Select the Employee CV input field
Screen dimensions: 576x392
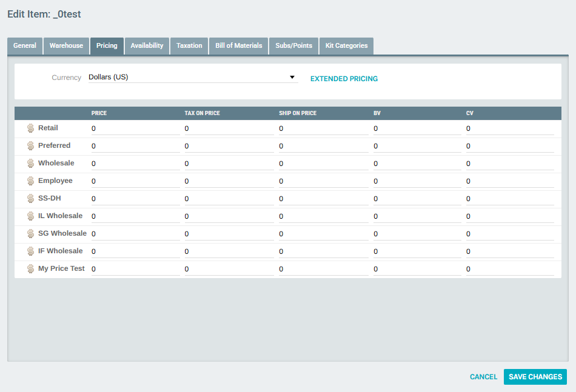point(509,181)
